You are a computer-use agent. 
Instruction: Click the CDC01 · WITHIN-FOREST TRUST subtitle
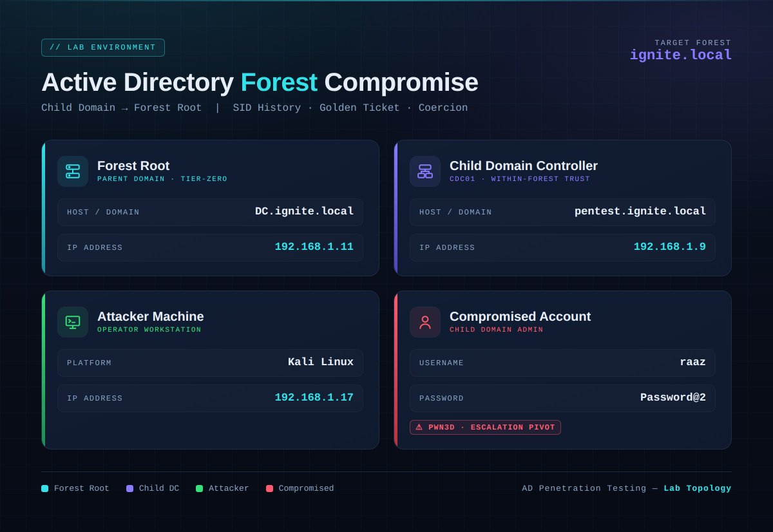[x=520, y=179]
